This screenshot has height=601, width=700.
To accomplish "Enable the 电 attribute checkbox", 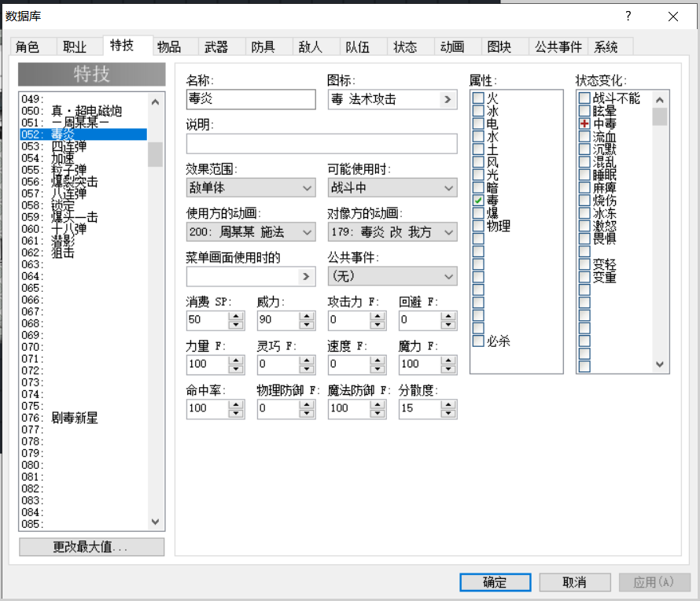I will pyautogui.click(x=478, y=124).
